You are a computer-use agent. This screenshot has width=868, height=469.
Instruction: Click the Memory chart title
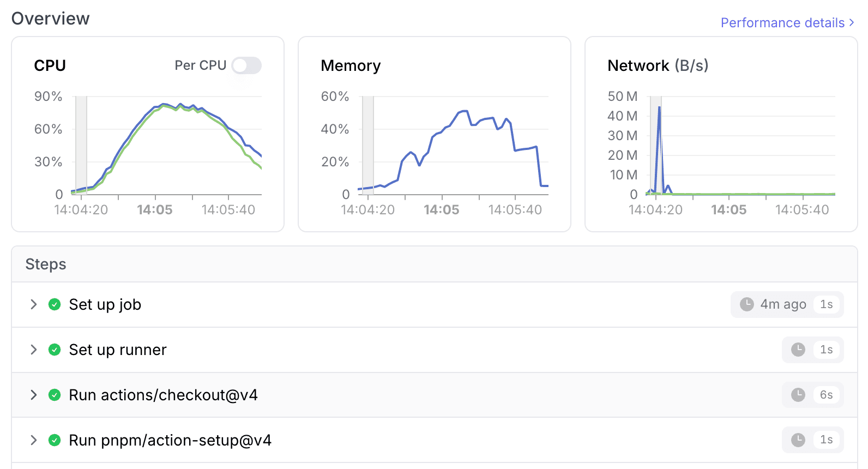(351, 65)
